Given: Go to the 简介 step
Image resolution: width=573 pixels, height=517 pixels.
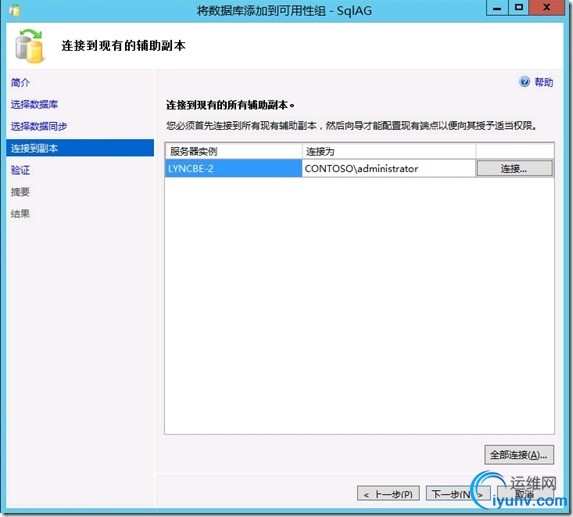Looking at the screenshot, I should point(20,83).
